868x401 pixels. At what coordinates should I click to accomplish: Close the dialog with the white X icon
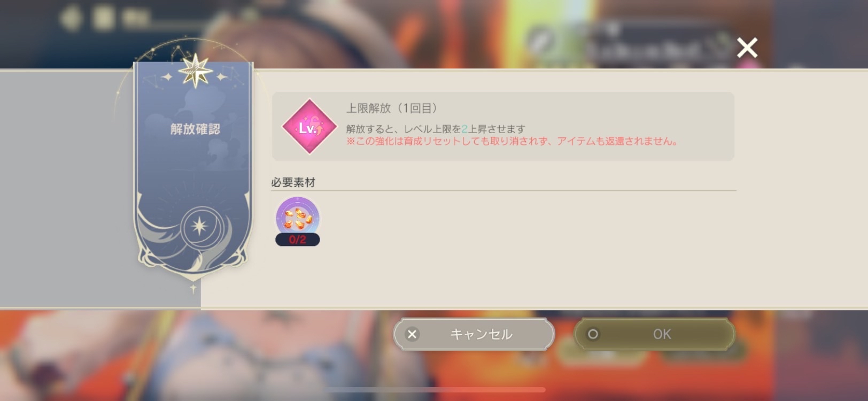[x=747, y=48]
